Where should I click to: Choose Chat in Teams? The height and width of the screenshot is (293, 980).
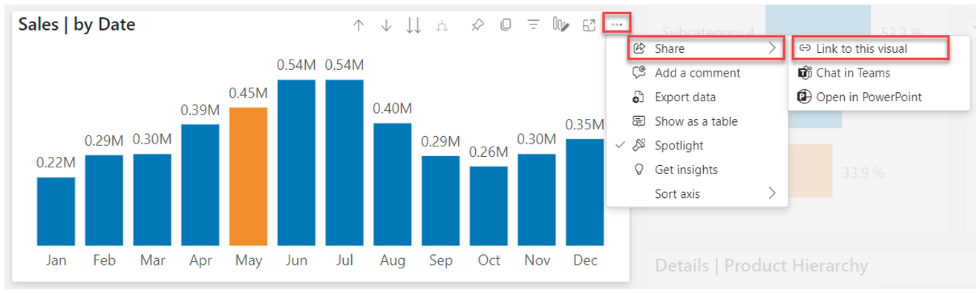[879, 73]
